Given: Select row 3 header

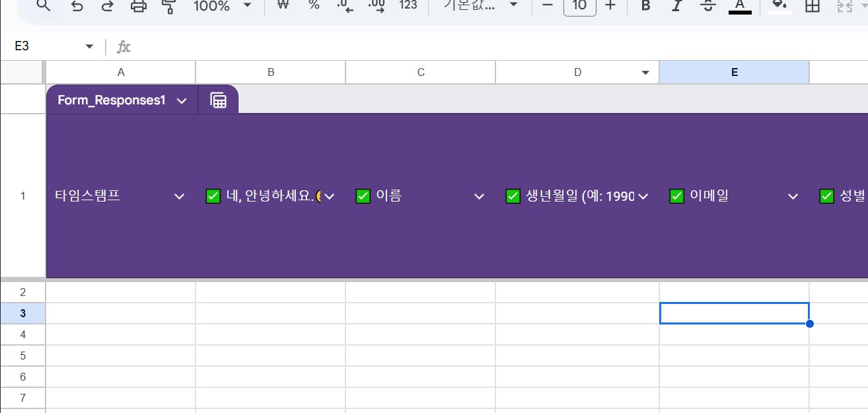Looking at the screenshot, I should (22, 313).
